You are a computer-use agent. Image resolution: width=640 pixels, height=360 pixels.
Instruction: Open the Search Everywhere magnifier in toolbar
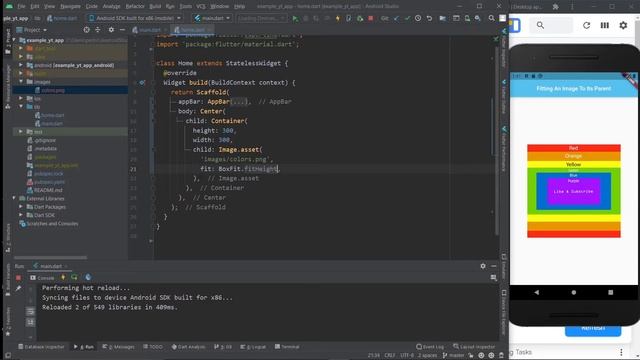point(491,18)
